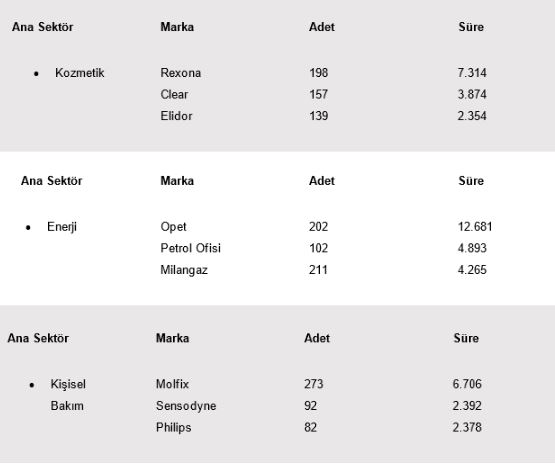This screenshot has width=555, height=474.
Task: Click the Sensodyne brand entry
Action: point(186,406)
